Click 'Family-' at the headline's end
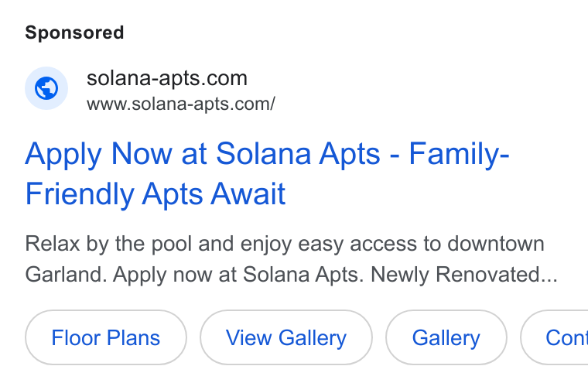Screen dimensions: 588x390 (x=459, y=154)
